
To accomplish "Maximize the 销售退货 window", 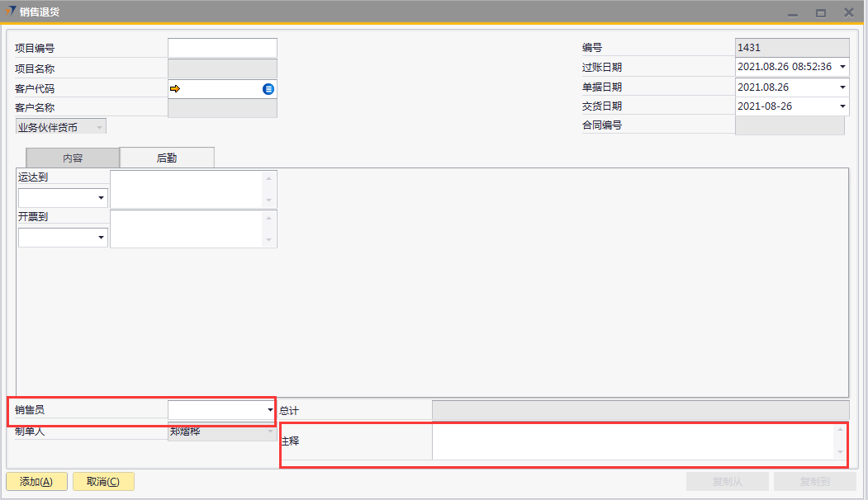I will [820, 12].
